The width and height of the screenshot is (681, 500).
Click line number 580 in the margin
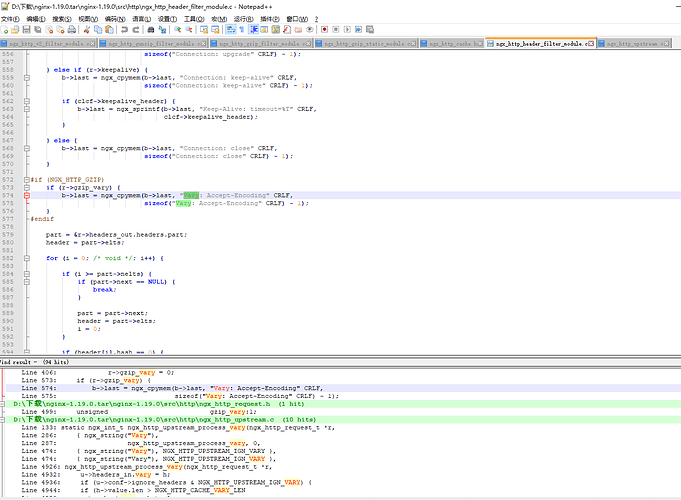pyautogui.click(x=8, y=242)
